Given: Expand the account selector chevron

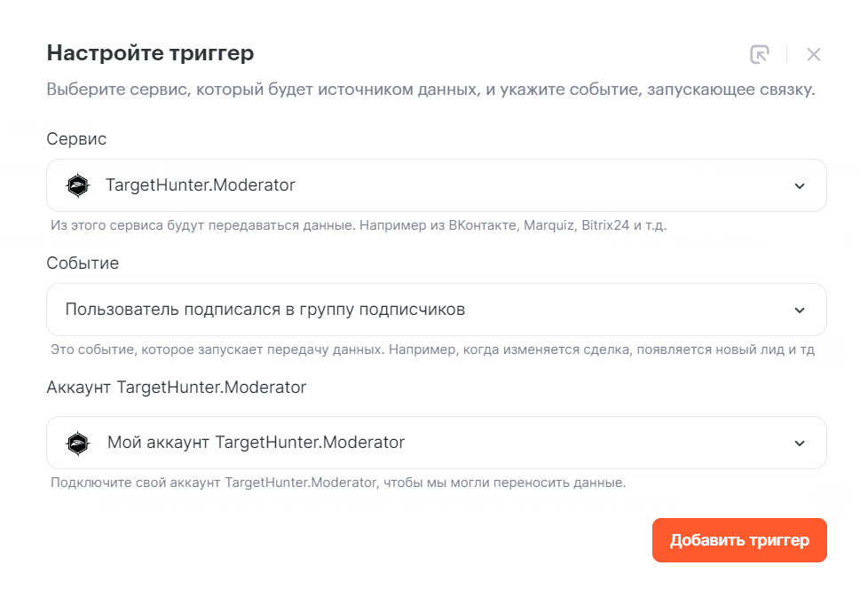Looking at the screenshot, I should point(800,444).
